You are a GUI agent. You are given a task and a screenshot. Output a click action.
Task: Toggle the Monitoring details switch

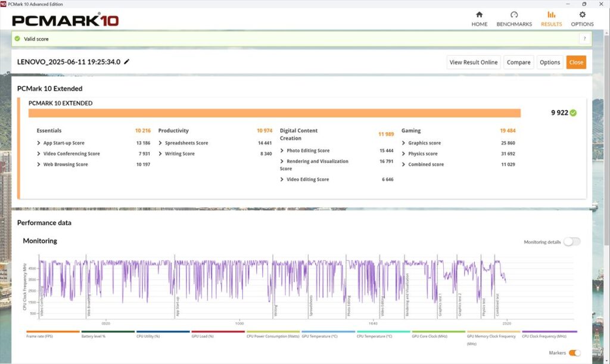coord(571,242)
